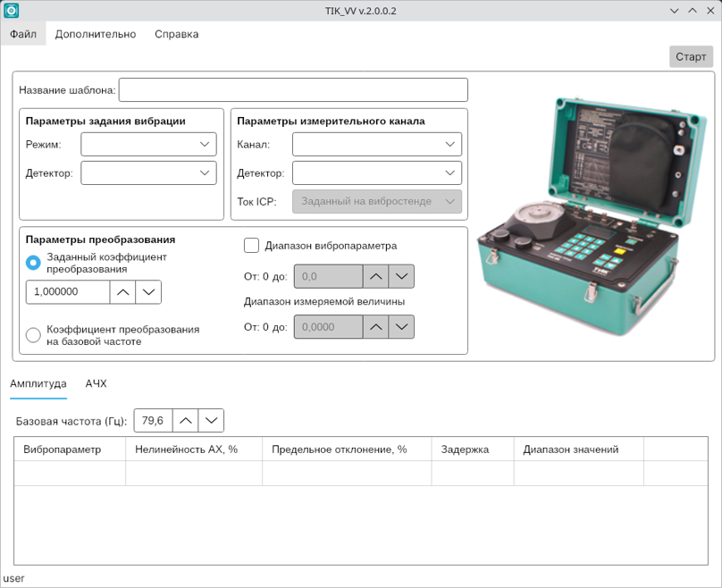The height and width of the screenshot is (588, 722).
Task: Click the Предельное отклонение, % column header
Action: 347,449
